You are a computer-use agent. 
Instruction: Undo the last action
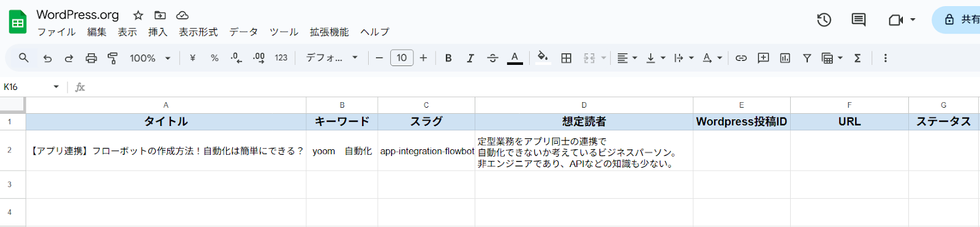pyautogui.click(x=47, y=58)
